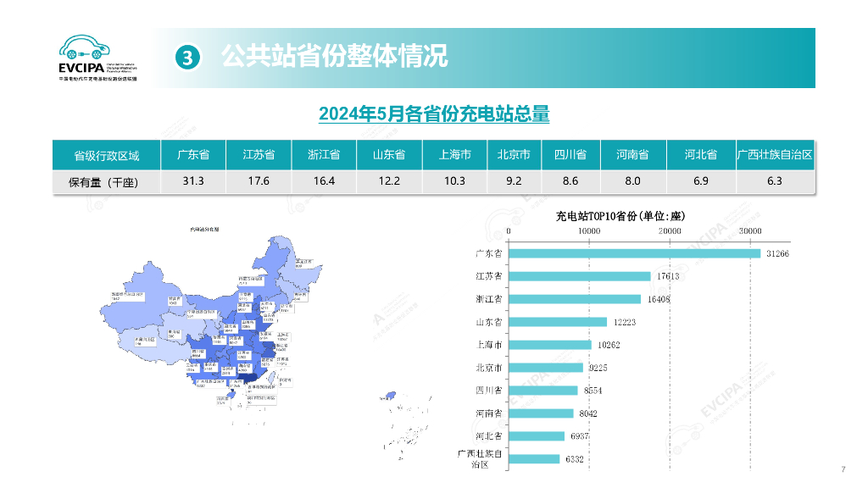Select the 江苏省 bar labeled 17613
The image size is (868, 488).
point(581,276)
